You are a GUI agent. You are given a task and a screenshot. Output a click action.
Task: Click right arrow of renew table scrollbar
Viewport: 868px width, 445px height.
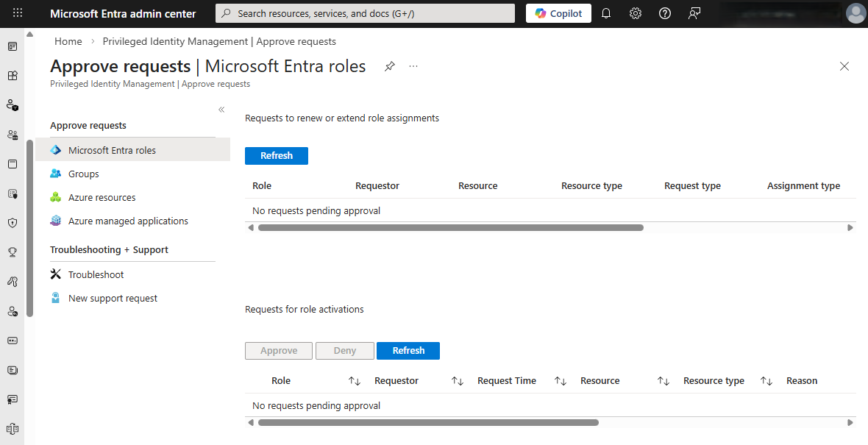[x=850, y=227]
